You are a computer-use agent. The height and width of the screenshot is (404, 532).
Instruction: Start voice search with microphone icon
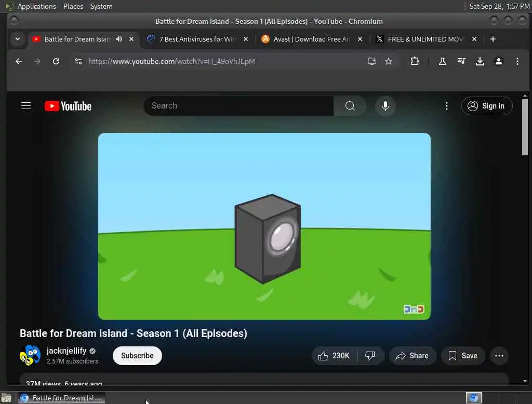[x=385, y=106]
